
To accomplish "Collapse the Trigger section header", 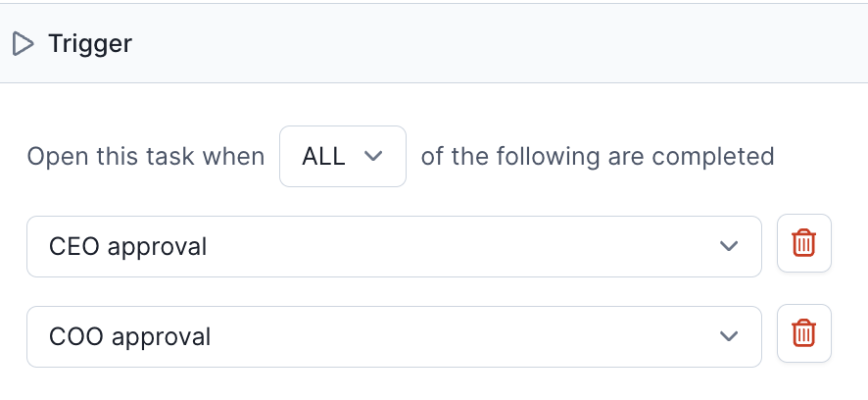I will 434,43.
